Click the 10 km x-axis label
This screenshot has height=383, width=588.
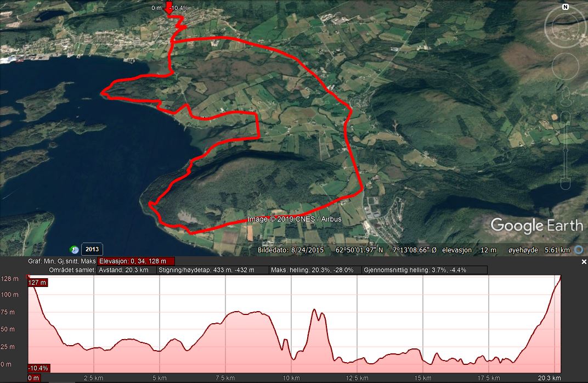tap(291, 378)
